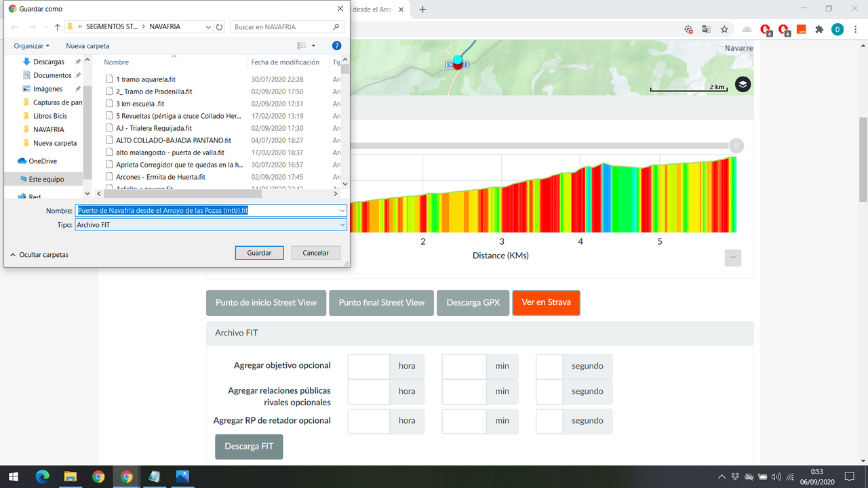Click the up-folder arrow in save dialog

(57, 27)
